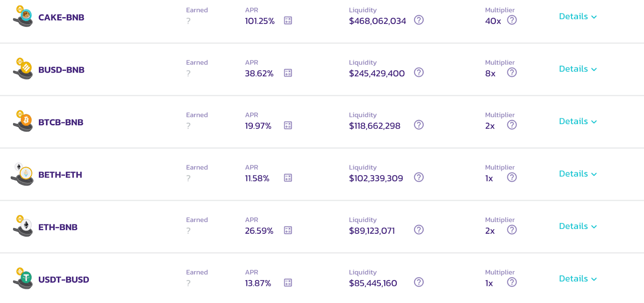Click the Multiplier help icon for USDT-BUSD

pyautogui.click(x=512, y=282)
